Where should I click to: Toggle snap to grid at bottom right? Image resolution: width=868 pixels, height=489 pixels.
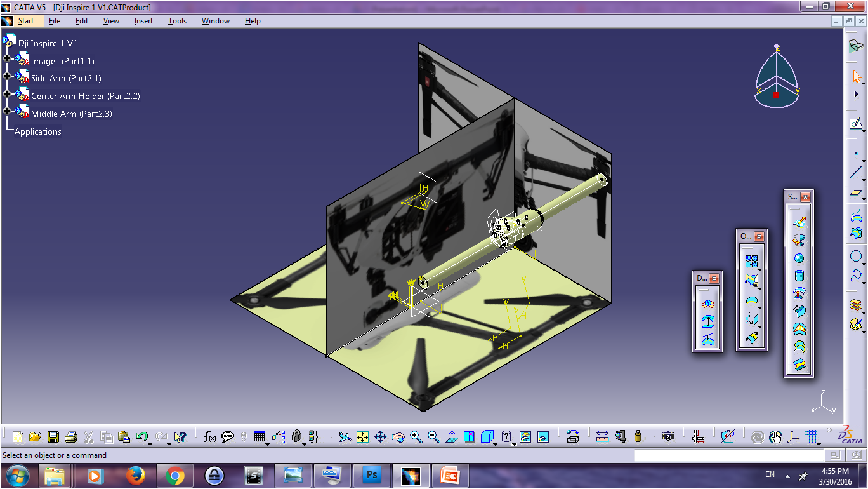click(x=810, y=436)
